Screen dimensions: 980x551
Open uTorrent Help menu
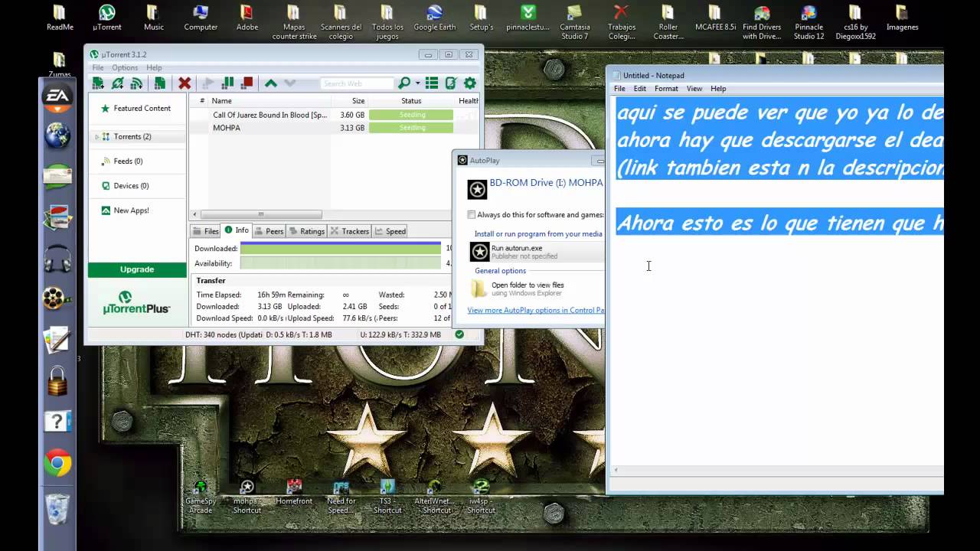[154, 67]
